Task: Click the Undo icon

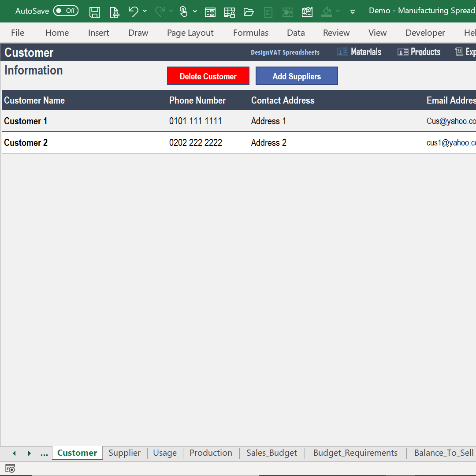Action: coord(134,11)
